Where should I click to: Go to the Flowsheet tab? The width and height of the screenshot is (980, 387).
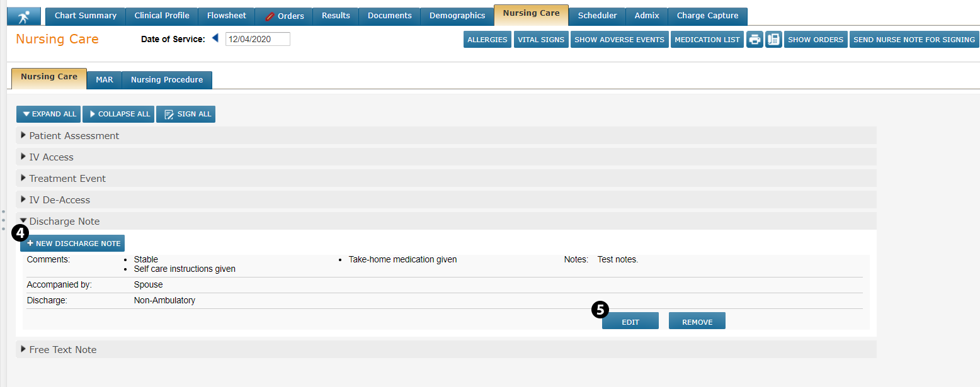pyautogui.click(x=226, y=16)
